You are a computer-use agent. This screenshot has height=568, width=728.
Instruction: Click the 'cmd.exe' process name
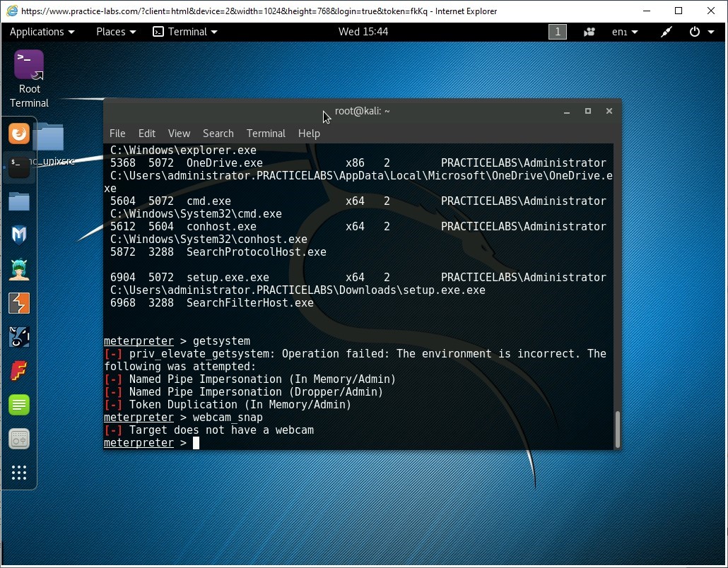[x=209, y=201]
